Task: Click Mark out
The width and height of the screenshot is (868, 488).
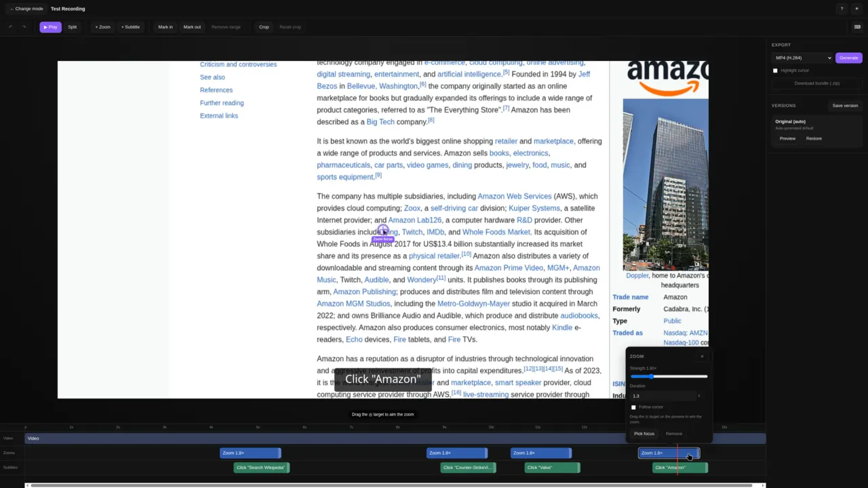Action: (x=192, y=27)
